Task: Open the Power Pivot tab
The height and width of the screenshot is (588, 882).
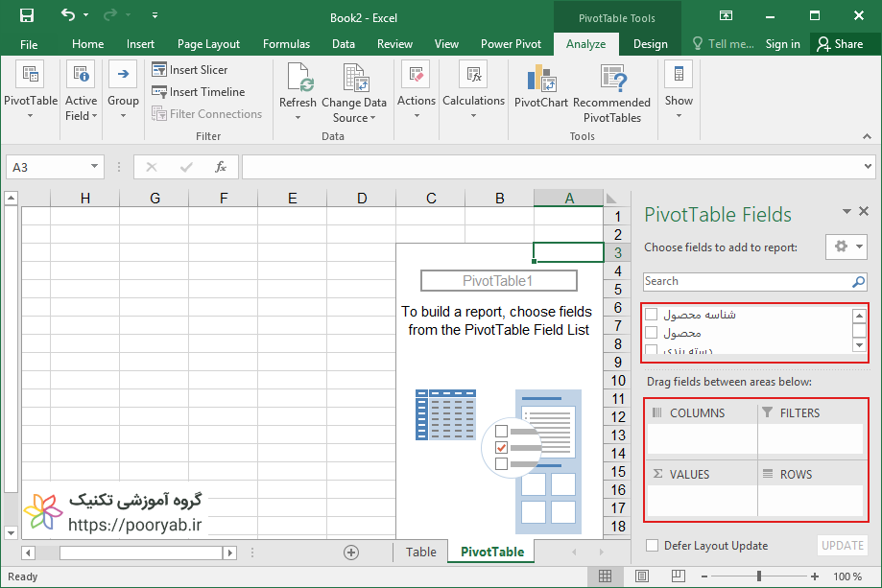Action: pyautogui.click(x=511, y=44)
